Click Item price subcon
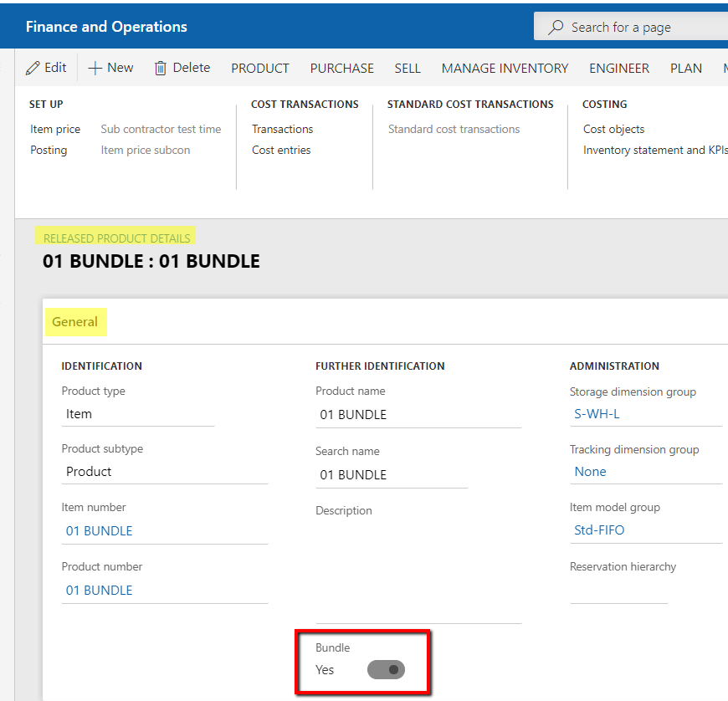 point(146,150)
